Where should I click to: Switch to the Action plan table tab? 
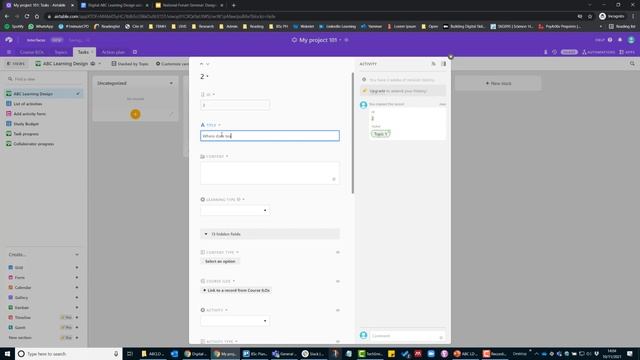113,52
